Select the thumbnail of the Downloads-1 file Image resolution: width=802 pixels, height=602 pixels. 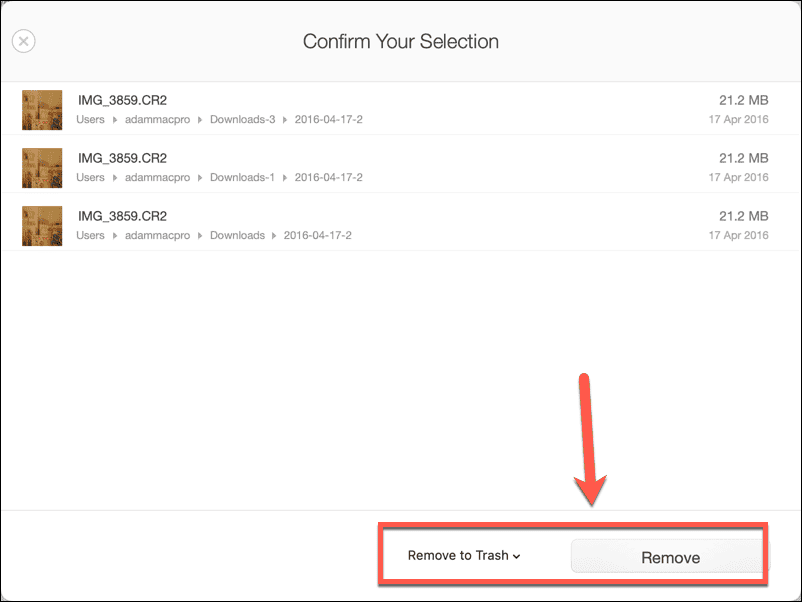[42, 168]
